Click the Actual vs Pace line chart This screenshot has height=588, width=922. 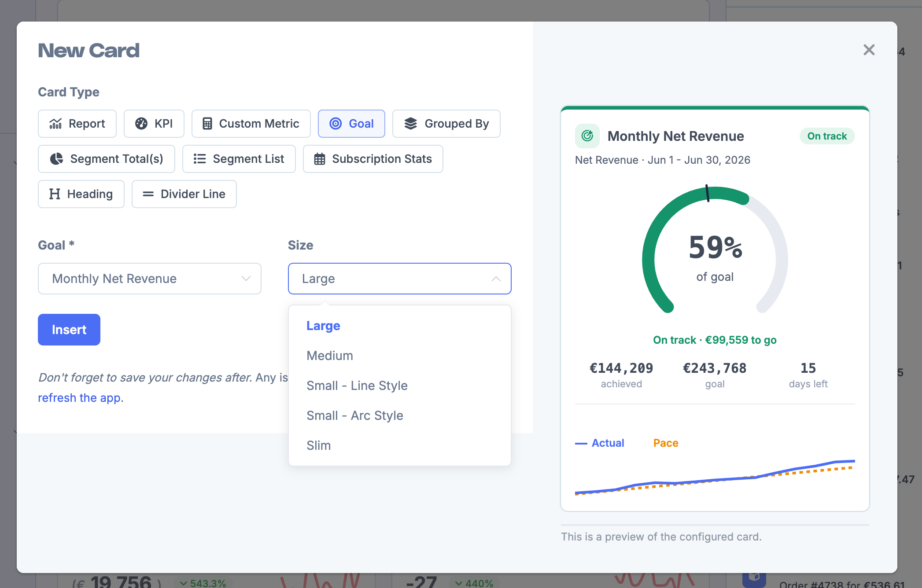point(715,478)
